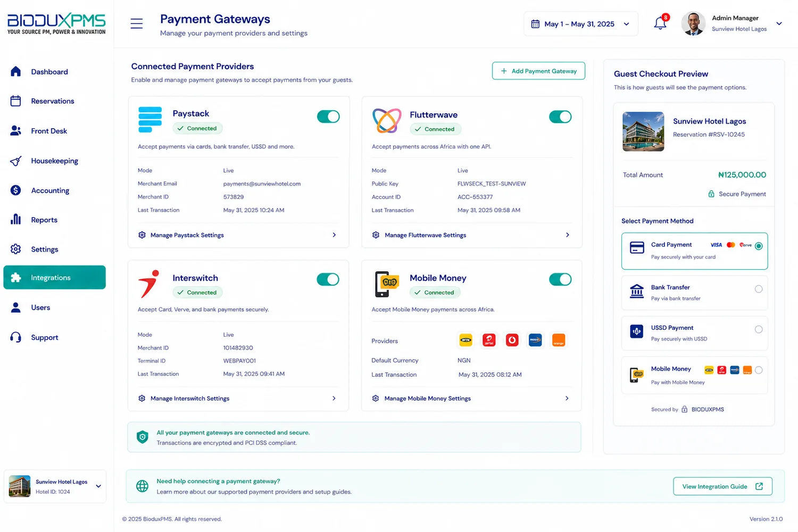
Task: Click the Interswitch logo icon
Action: coord(149,284)
